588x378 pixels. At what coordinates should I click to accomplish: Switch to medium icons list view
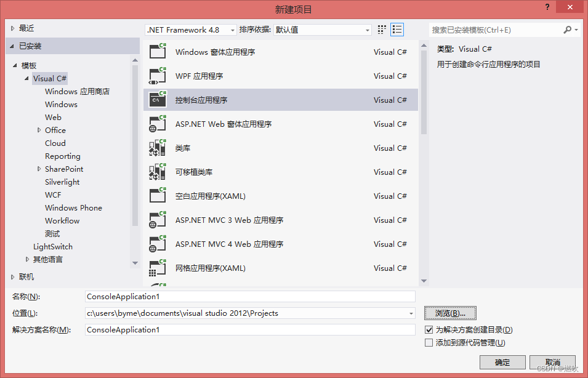click(x=397, y=30)
